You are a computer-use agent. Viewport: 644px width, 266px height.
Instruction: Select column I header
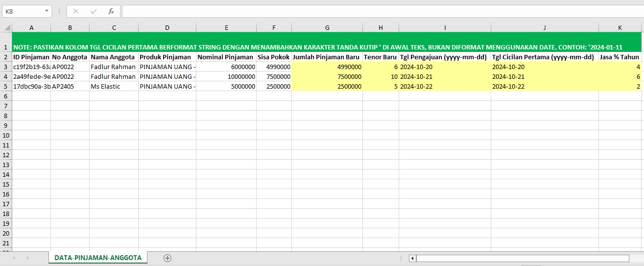click(445, 28)
